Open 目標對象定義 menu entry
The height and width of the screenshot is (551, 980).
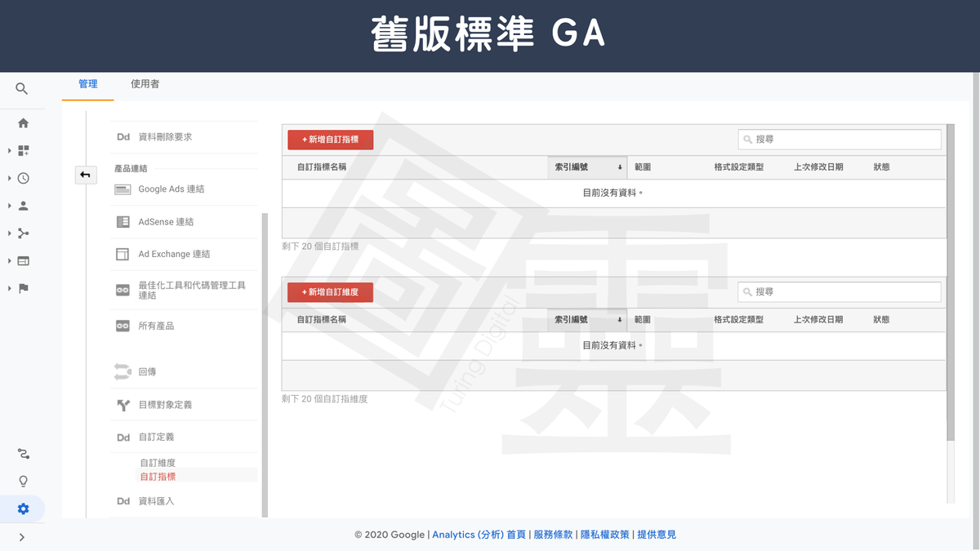pos(166,405)
